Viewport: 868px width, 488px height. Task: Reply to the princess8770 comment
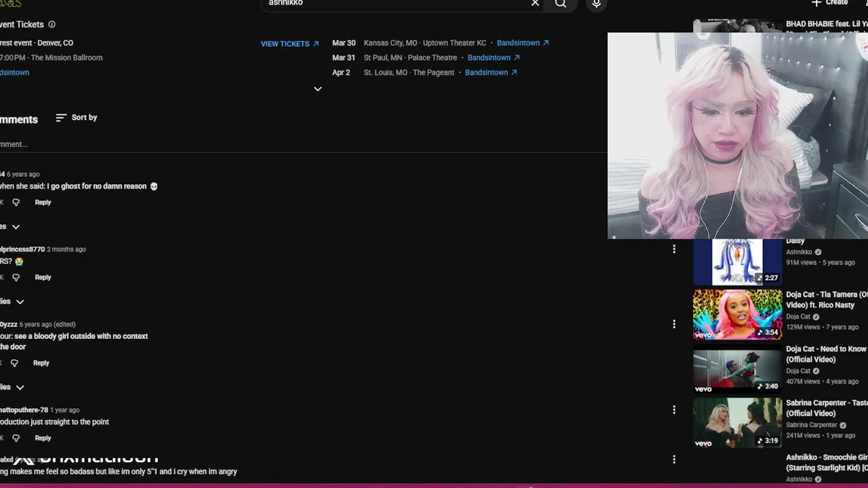pos(43,277)
